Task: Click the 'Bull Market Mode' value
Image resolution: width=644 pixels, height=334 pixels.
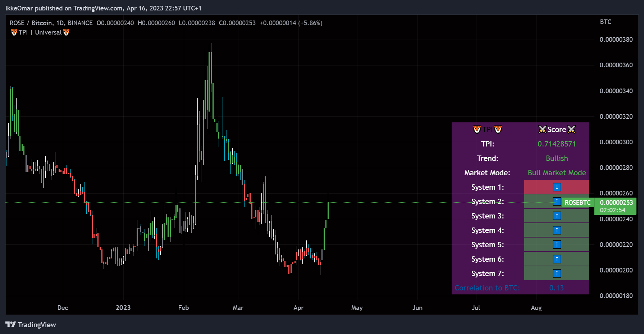Action: [557, 173]
